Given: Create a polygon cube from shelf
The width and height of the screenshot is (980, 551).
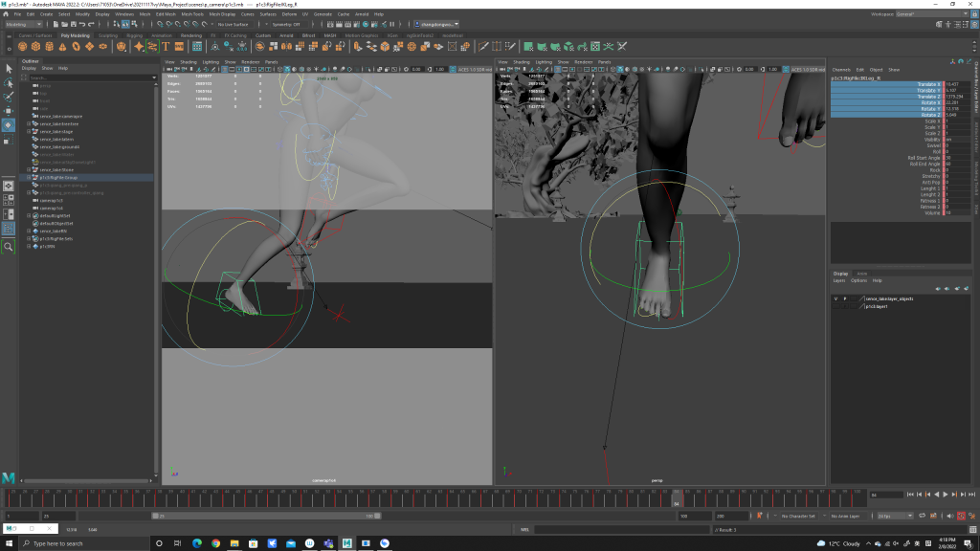Looking at the screenshot, I should 35,46.
